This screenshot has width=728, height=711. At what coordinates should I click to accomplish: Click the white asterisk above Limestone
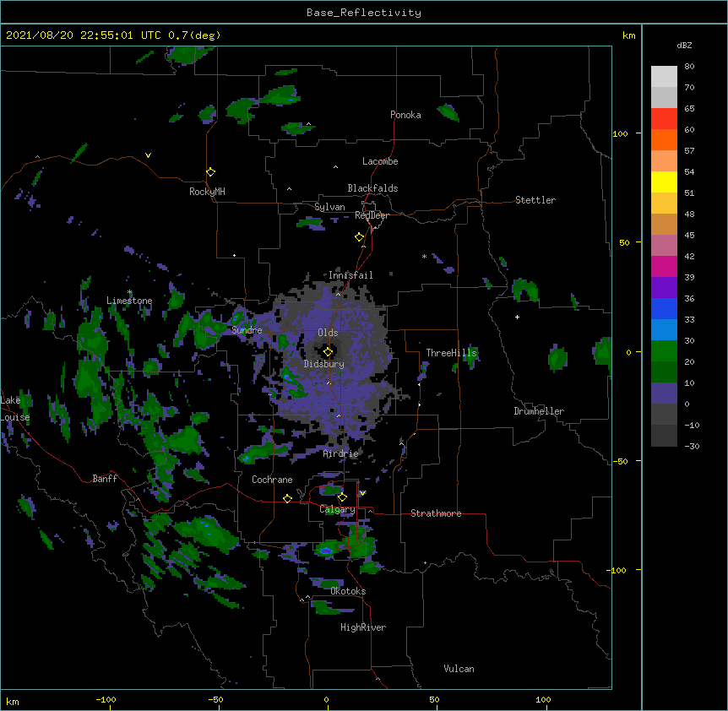(130, 292)
